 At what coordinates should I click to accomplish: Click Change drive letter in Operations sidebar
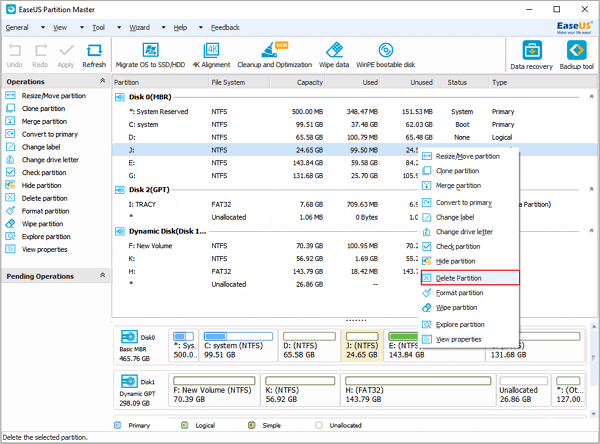[42, 160]
